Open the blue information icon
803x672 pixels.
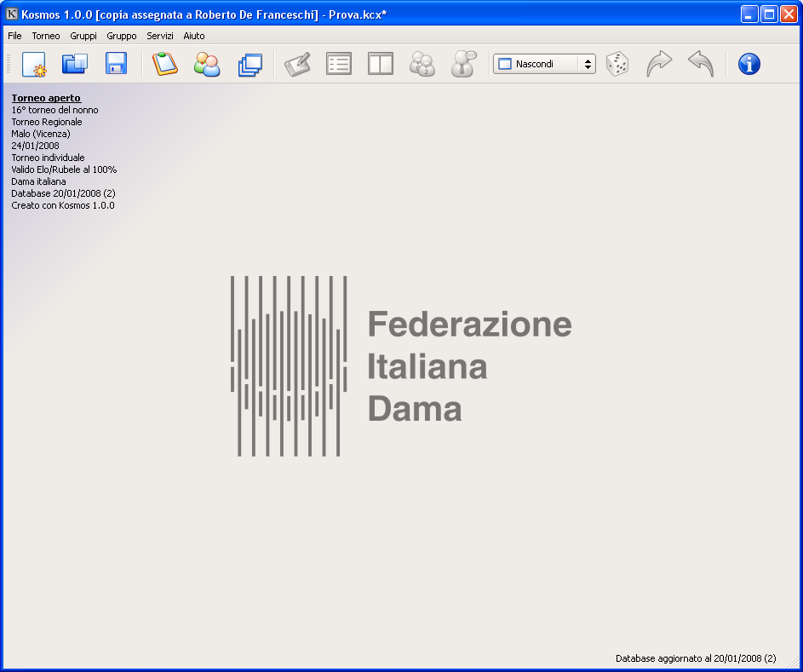[749, 64]
